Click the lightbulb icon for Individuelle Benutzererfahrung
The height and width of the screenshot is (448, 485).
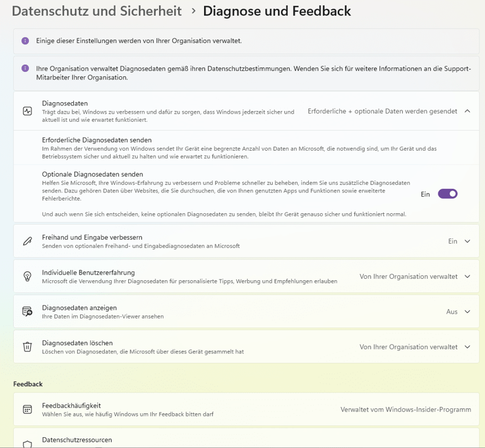[x=27, y=276]
